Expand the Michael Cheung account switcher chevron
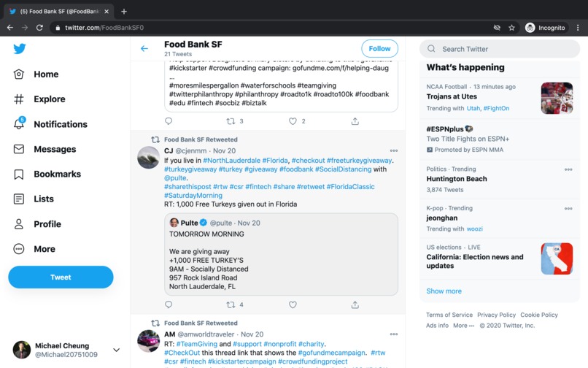 click(117, 350)
